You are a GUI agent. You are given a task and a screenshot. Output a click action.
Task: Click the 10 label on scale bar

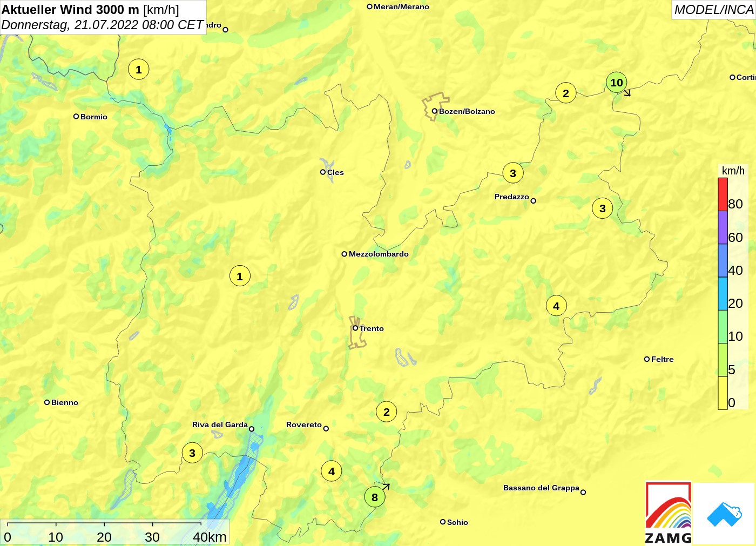point(56,537)
